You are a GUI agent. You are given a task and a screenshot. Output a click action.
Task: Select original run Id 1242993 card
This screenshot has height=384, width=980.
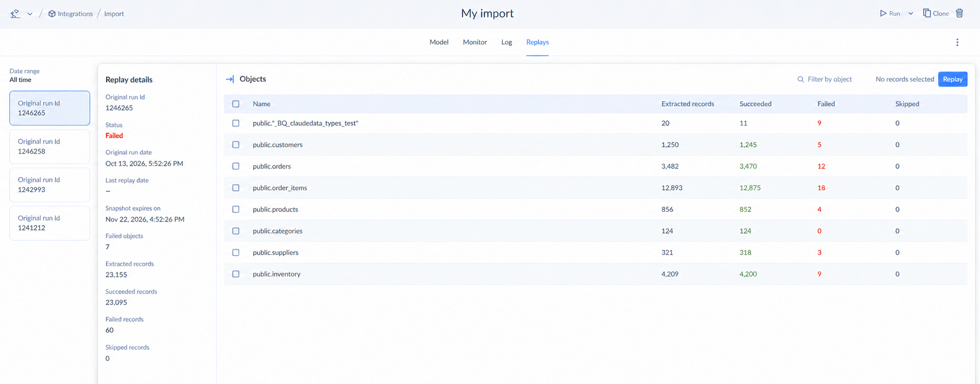click(49, 184)
